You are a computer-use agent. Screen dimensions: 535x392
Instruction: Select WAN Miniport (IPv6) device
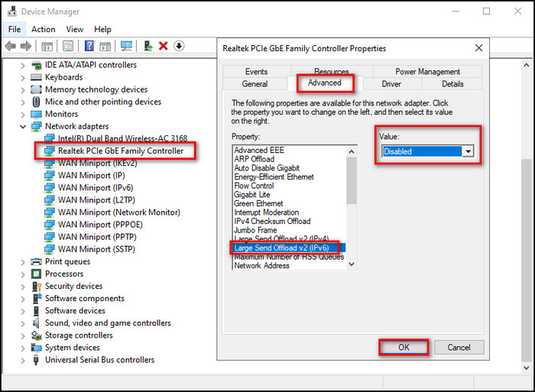point(96,188)
